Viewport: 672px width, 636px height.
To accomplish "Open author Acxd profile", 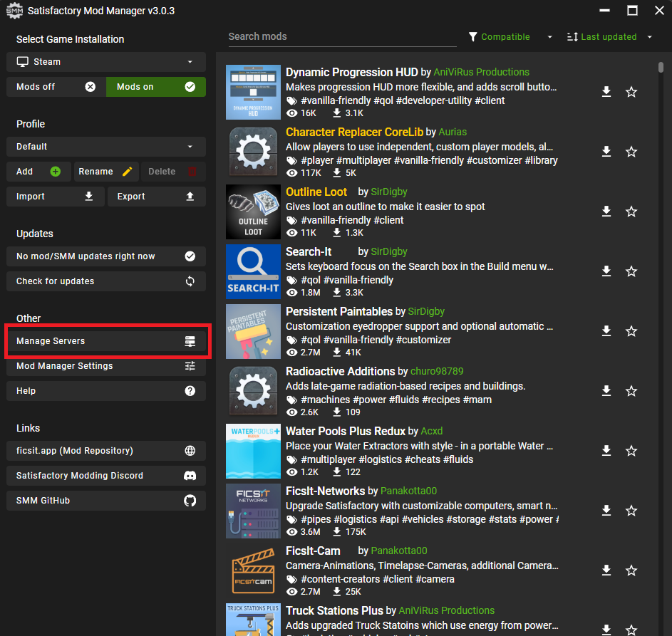I will click(x=432, y=431).
